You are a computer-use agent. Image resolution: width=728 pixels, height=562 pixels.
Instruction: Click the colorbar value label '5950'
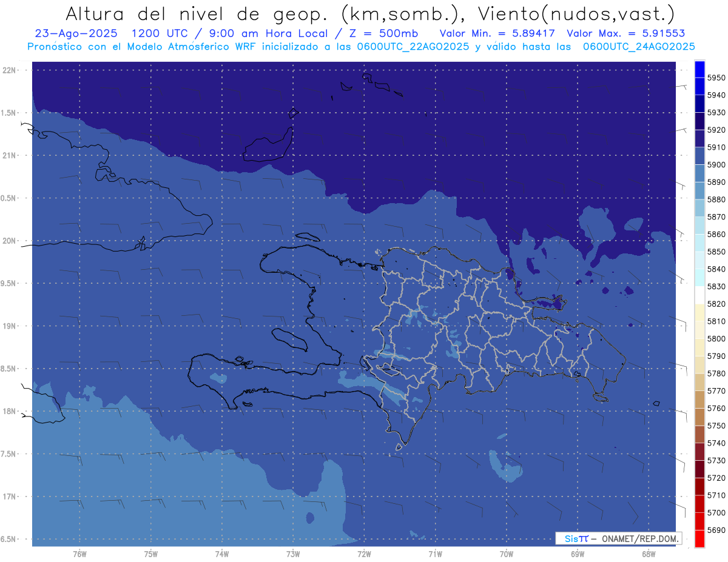(x=716, y=78)
